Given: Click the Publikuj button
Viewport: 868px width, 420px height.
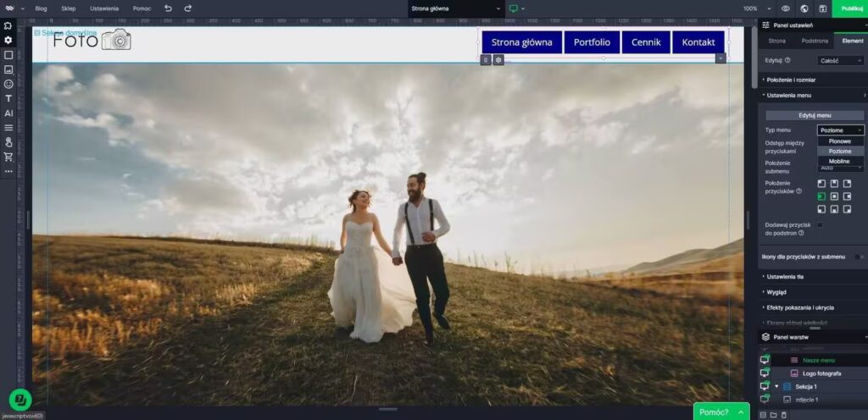Looking at the screenshot, I should pyautogui.click(x=849, y=8).
